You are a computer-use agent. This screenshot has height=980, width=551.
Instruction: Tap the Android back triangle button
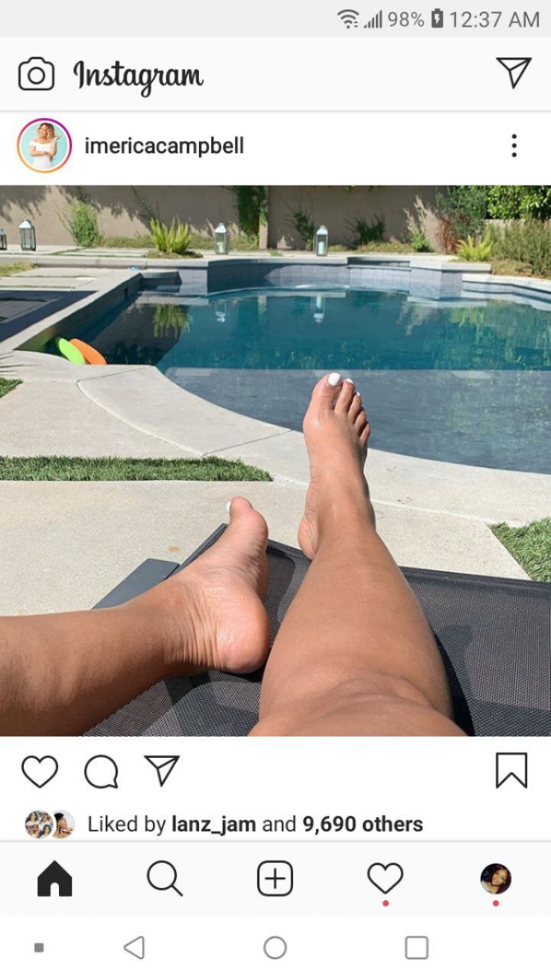tap(134, 948)
